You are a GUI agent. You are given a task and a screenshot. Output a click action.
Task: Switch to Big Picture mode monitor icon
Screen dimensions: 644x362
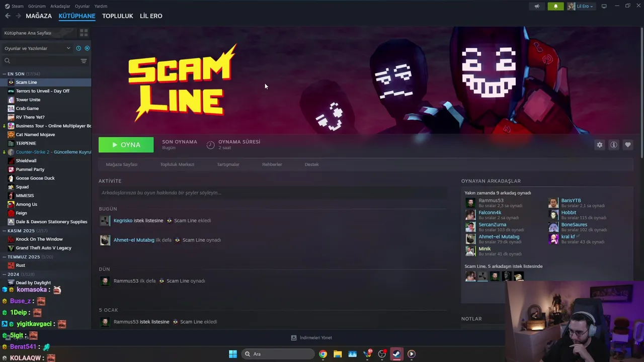pos(604,6)
